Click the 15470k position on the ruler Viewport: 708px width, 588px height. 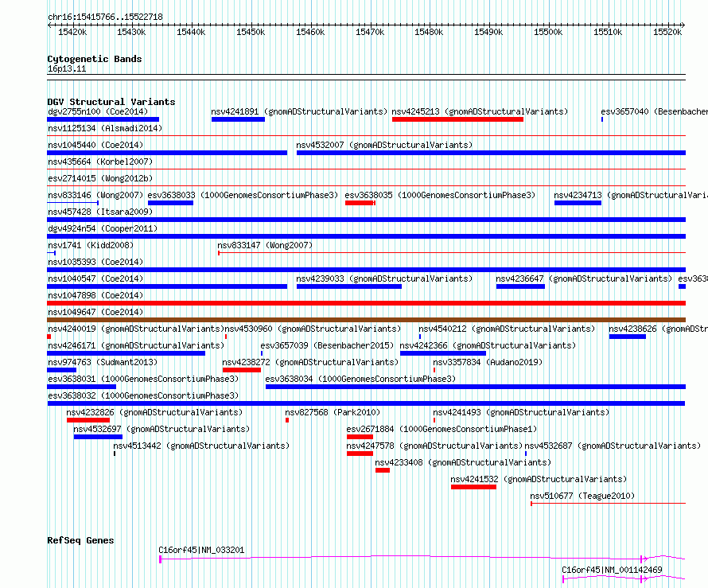370,32
